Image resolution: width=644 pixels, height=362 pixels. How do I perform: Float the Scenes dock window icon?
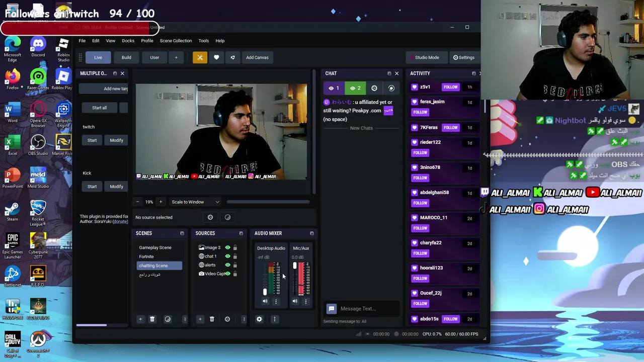tap(182, 233)
